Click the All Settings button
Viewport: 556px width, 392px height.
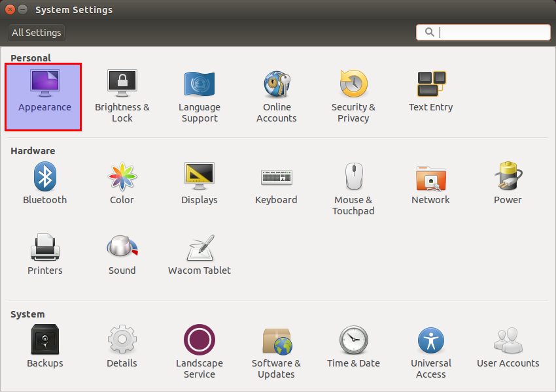pyautogui.click(x=37, y=33)
